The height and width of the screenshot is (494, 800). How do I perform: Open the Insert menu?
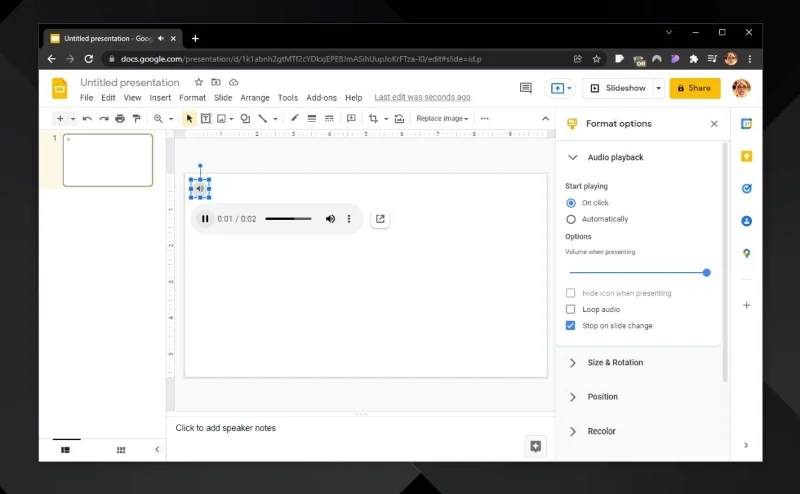(160, 97)
